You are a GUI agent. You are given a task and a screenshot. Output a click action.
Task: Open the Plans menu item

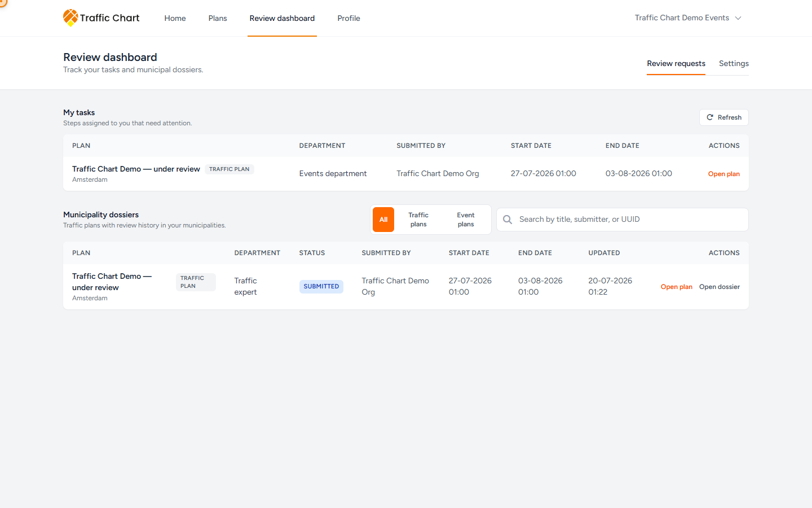click(218, 18)
